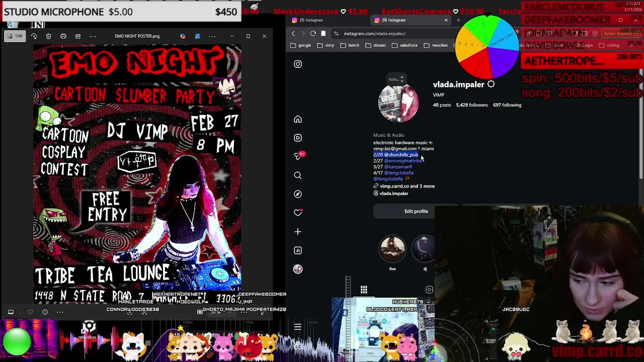The image size is (644, 362).
Task: Open the stream bookmarks folder
Action: [x=376, y=45]
